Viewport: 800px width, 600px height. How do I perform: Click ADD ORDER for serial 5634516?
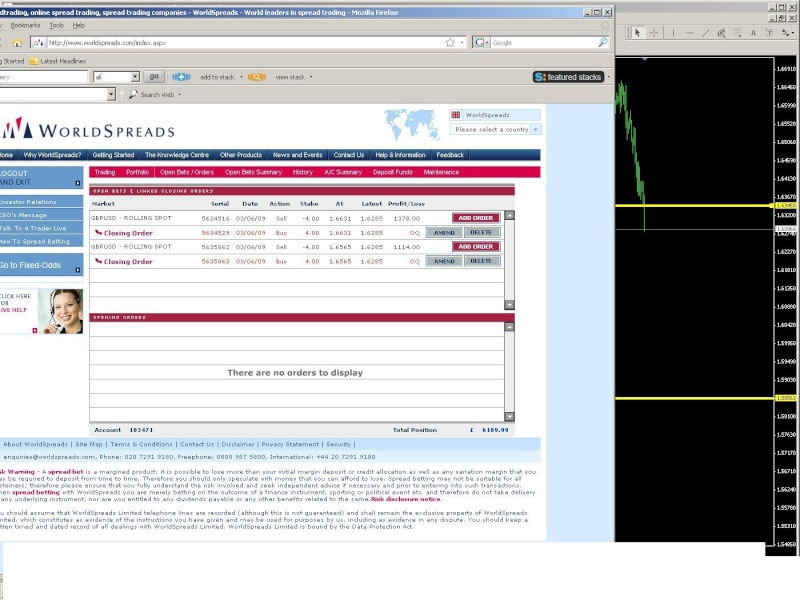point(476,218)
